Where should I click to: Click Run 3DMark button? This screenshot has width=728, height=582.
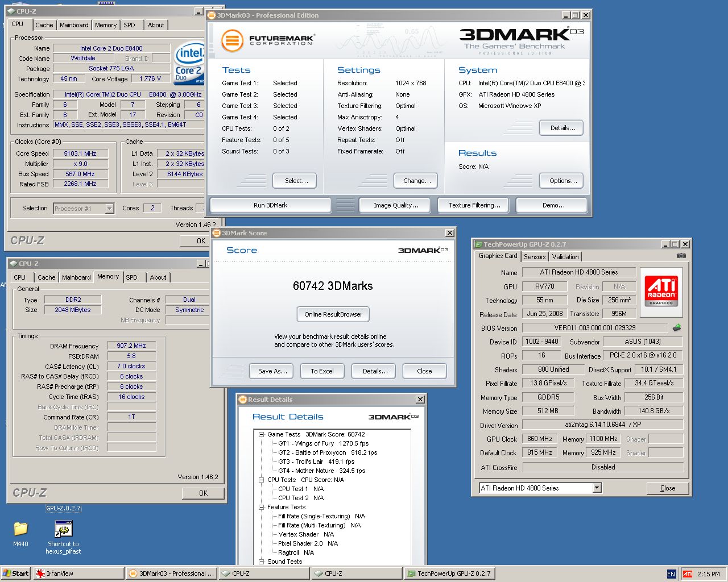[x=270, y=205]
